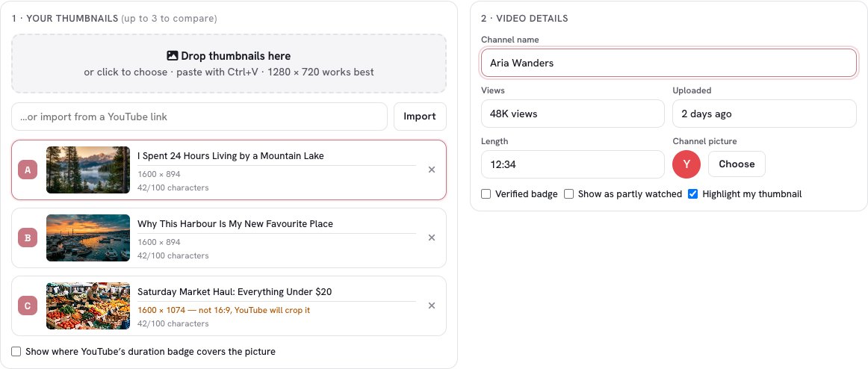868x369 pixels.
Task: Delete the Saturday Market thumbnail C
Action: 432,306
